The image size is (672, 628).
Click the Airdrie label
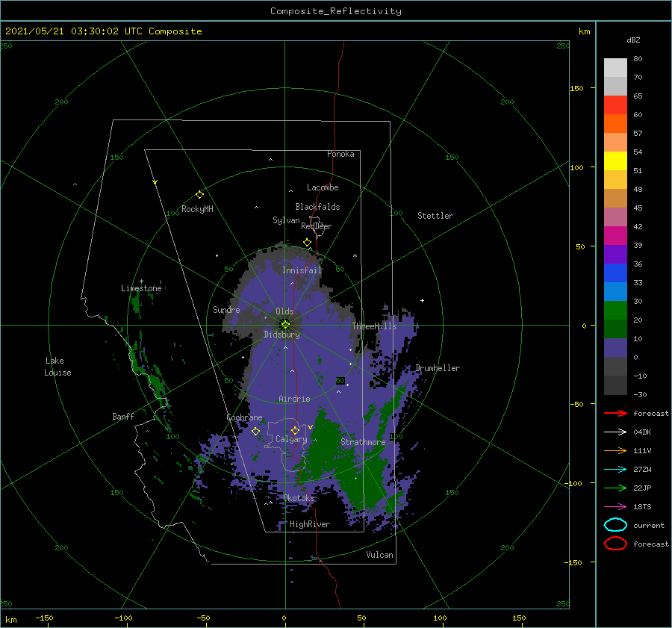[294, 399]
